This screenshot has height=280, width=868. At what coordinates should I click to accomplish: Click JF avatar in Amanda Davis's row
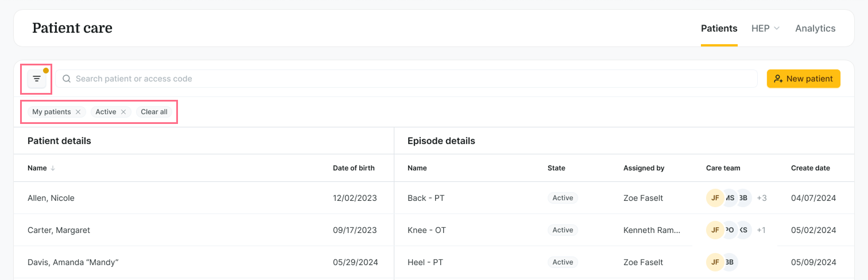pos(715,262)
